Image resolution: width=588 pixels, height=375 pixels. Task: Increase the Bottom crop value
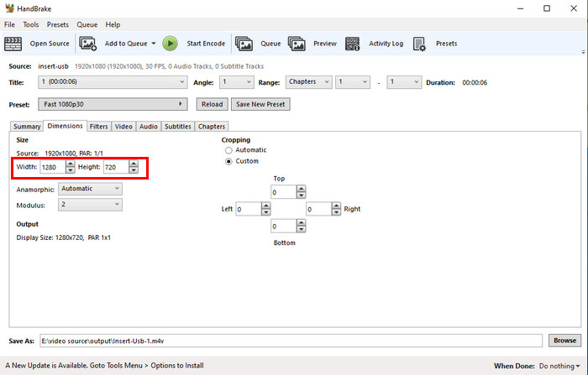(x=301, y=223)
